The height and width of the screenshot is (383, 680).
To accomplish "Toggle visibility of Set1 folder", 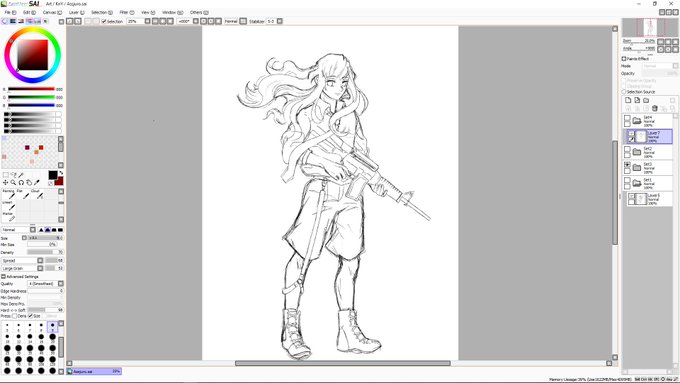I will [x=627, y=180].
